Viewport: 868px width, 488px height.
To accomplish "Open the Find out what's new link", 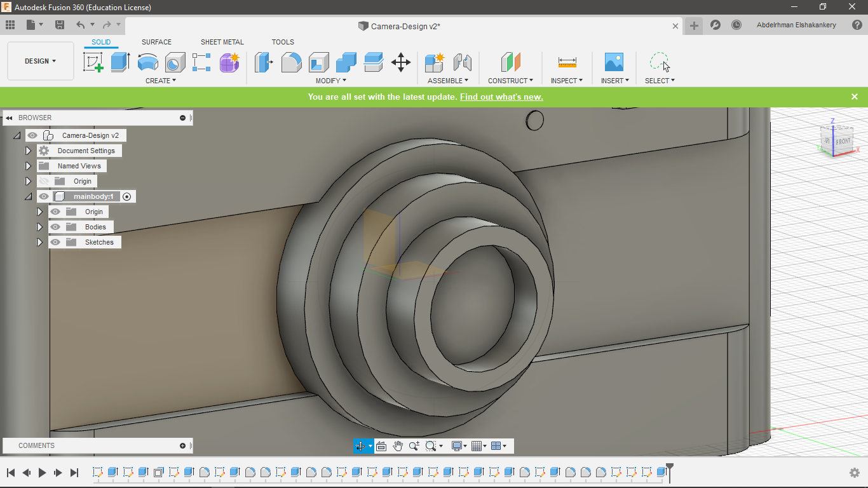I will pos(501,97).
